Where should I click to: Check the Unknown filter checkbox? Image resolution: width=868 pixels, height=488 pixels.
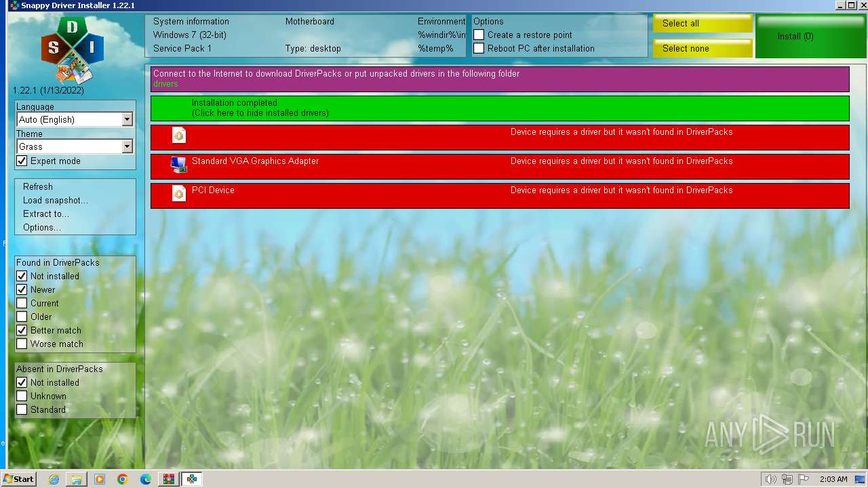(22, 396)
